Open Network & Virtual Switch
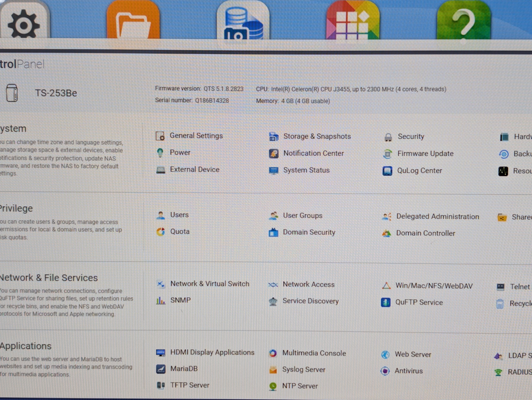The image size is (532, 400). (209, 283)
